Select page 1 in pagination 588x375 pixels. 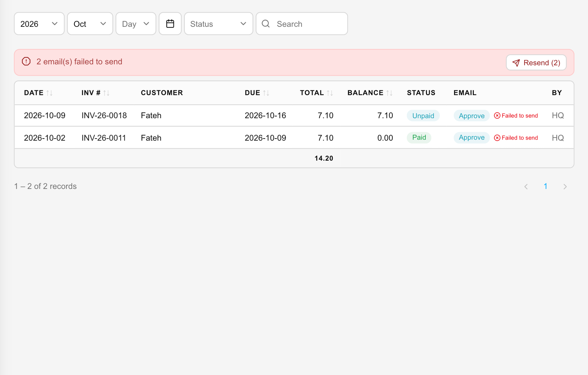pos(546,186)
